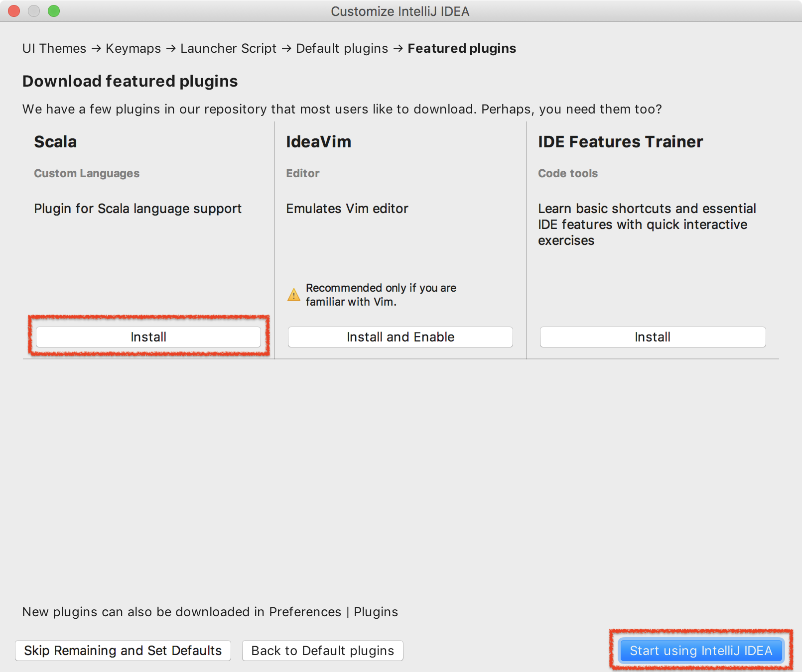Click the IDE Features Trainer title
The image size is (802, 672).
[x=621, y=142]
